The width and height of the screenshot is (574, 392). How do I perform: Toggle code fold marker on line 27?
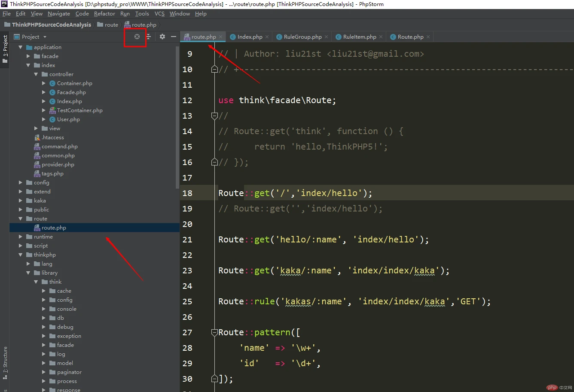click(x=214, y=332)
